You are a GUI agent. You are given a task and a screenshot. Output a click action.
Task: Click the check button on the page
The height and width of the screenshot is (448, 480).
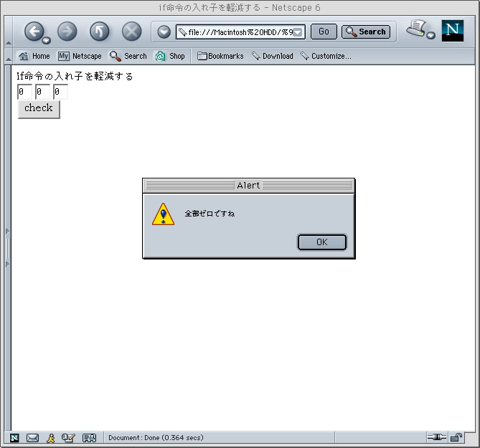[x=39, y=109]
